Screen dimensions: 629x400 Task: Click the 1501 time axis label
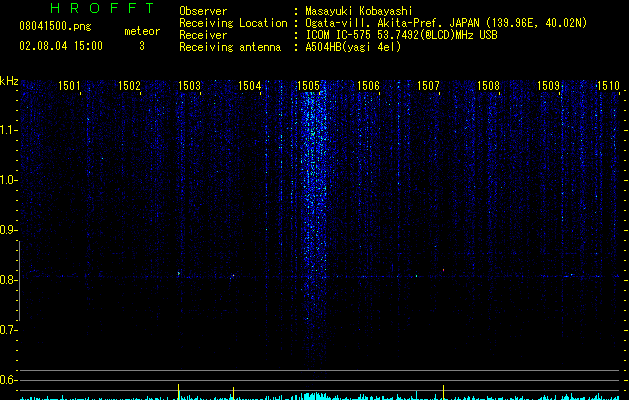69,85
